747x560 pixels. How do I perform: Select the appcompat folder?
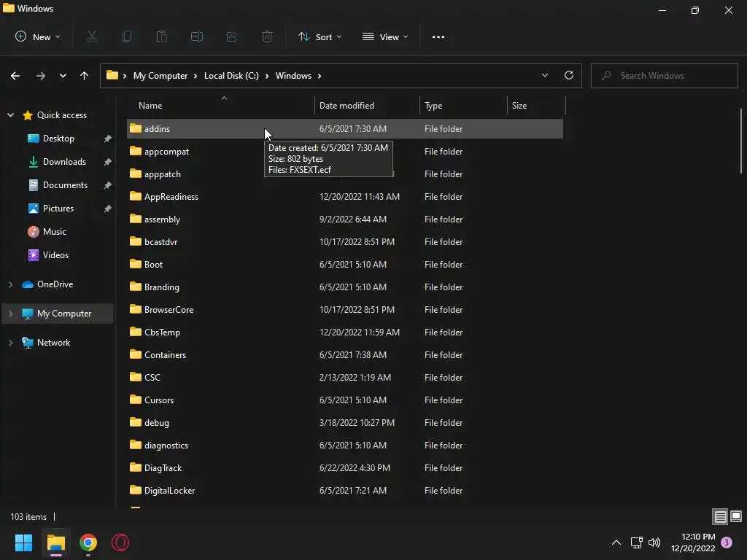345,152
